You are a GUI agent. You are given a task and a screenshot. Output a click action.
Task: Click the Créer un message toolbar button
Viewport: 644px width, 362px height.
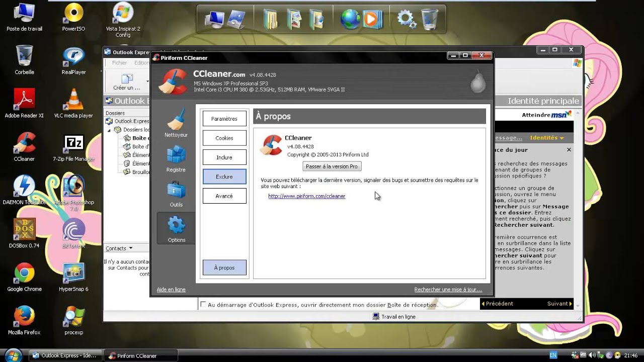click(x=127, y=82)
